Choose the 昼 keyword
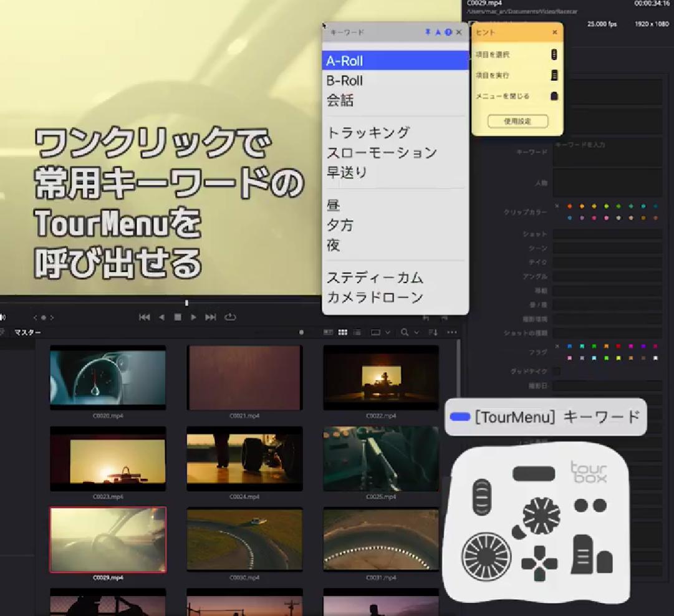674x616 pixels. click(x=395, y=205)
